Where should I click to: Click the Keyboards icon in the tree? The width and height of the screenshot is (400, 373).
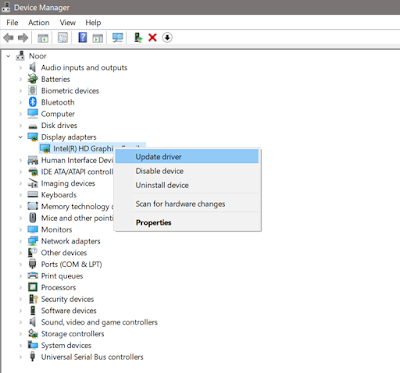pos(33,194)
